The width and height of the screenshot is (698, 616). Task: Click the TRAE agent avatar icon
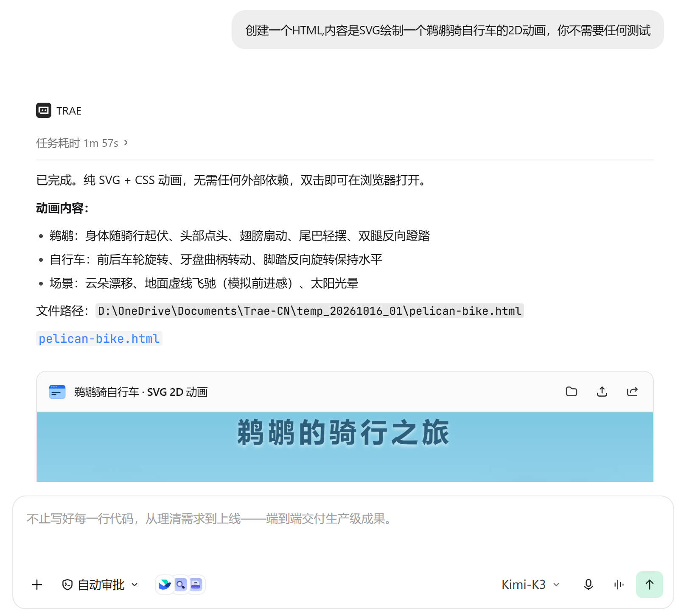click(x=44, y=111)
